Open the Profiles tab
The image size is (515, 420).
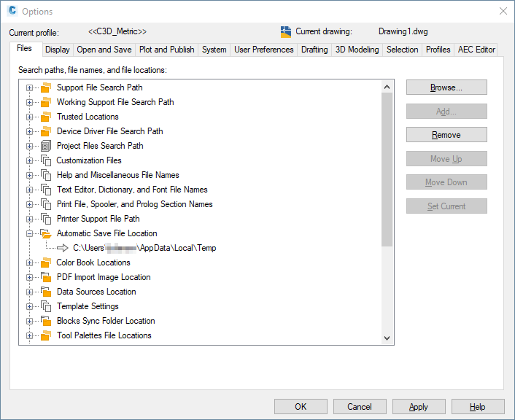[x=438, y=50]
